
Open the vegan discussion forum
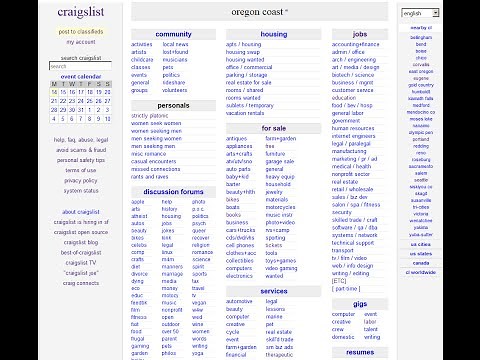[199, 303]
